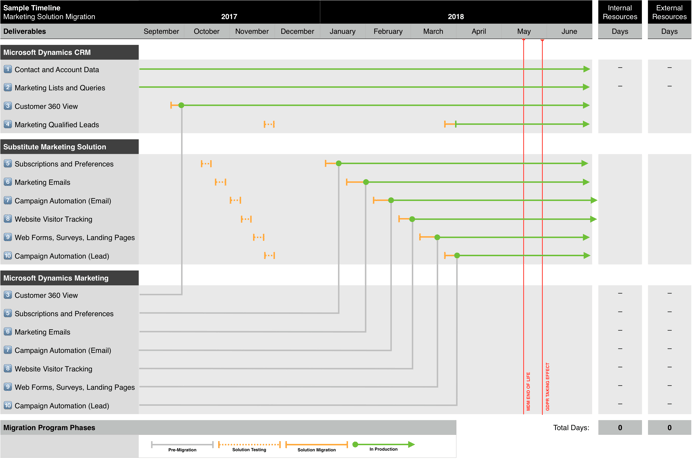
Task: Click the April month header
Action: pyautogui.click(x=478, y=31)
